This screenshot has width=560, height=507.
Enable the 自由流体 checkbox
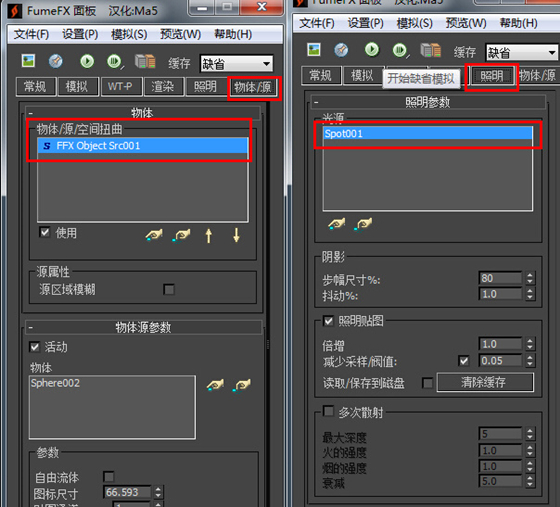coord(109,476)
